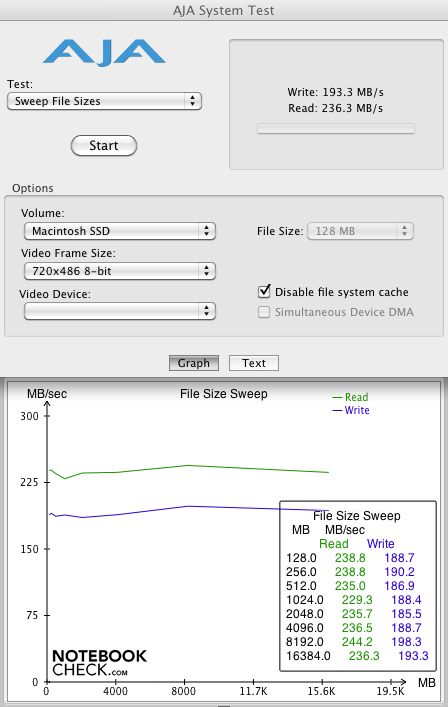This screenshot has width=448, height=707.
Task: Click the Start button
Action: pos(104,146)
